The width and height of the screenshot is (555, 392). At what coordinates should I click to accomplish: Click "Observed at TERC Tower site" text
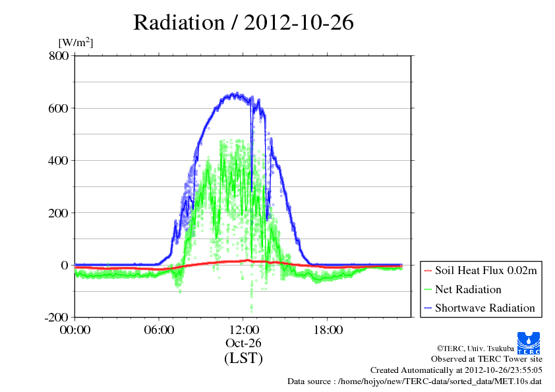point(486,359)
